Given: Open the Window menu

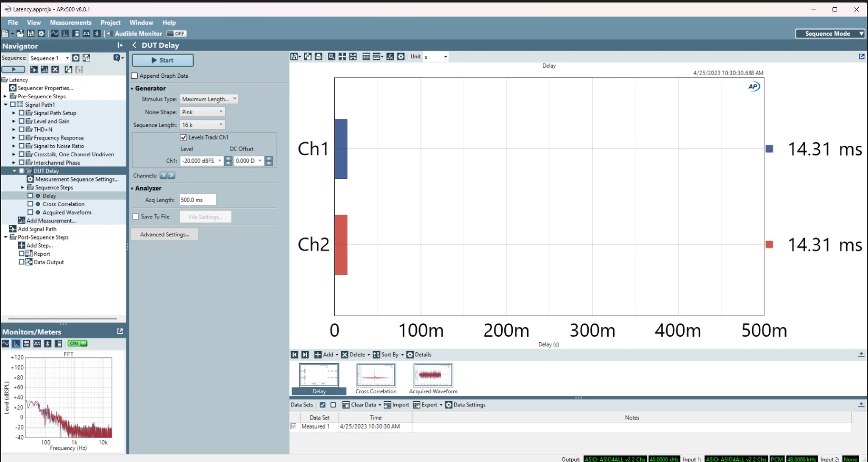Looking at the screenshot, I should tap(141, 22).
